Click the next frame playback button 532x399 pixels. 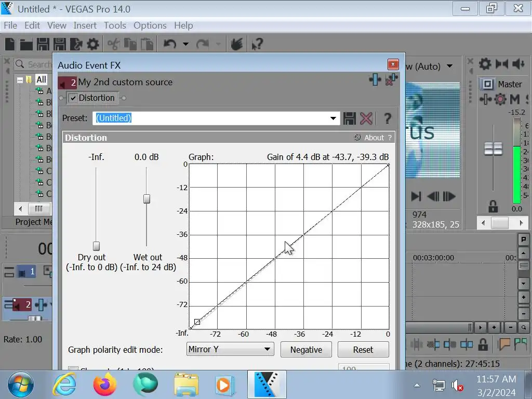(449, 196)
